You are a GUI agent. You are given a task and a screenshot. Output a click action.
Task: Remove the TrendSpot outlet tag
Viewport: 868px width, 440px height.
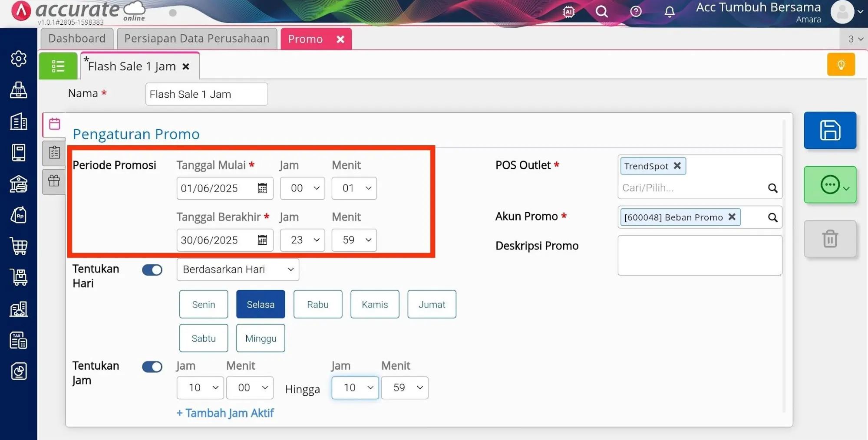click(677, 166)
